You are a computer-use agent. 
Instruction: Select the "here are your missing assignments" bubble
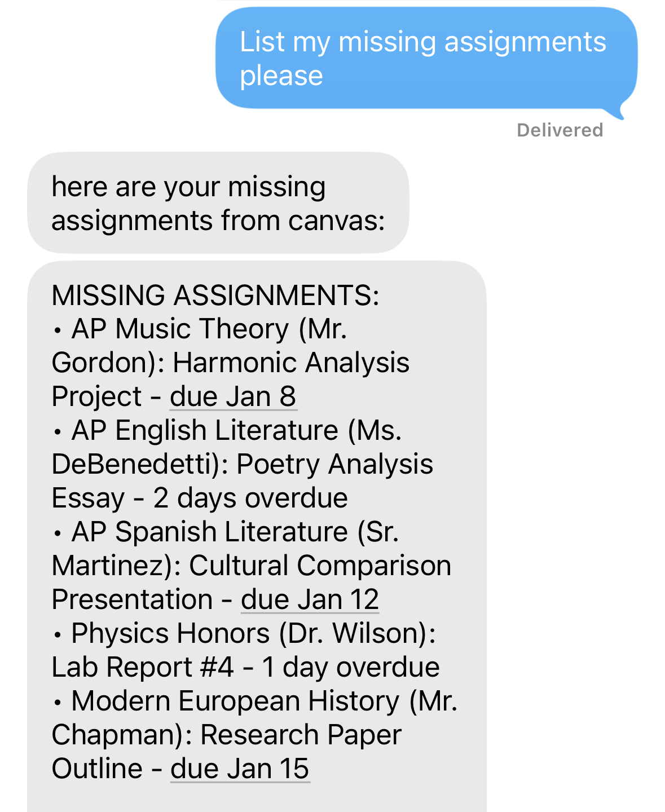[x=218, y=203]
